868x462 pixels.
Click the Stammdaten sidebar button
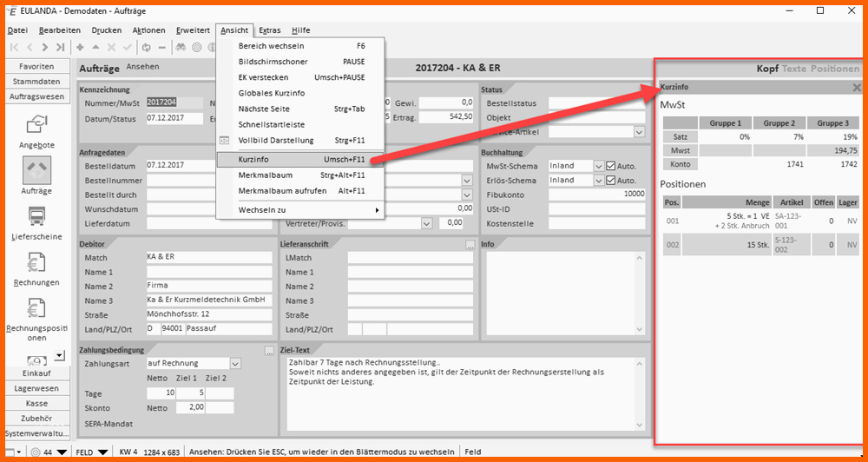tap(37, 82)
